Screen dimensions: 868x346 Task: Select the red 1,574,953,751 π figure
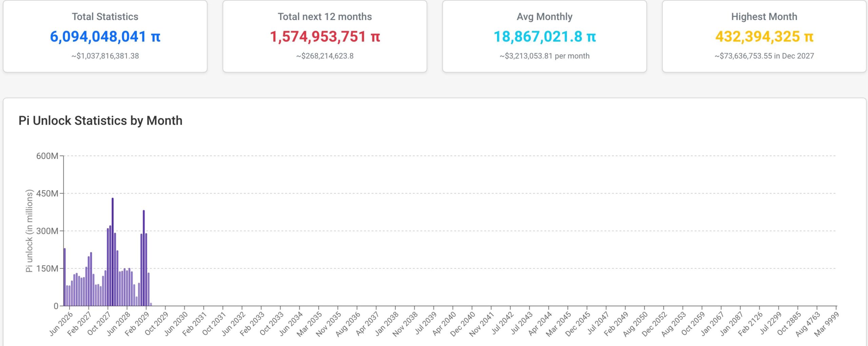pyautogui.click(x=325, y=37)
